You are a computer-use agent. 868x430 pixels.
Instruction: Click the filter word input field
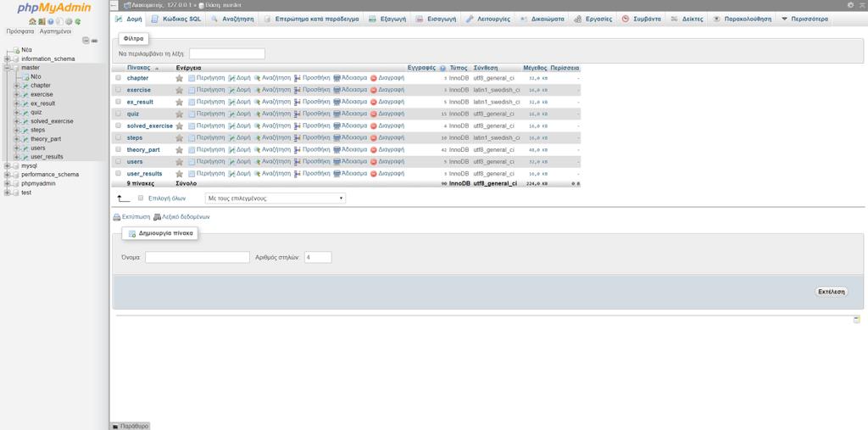click(x=227, y=53)
